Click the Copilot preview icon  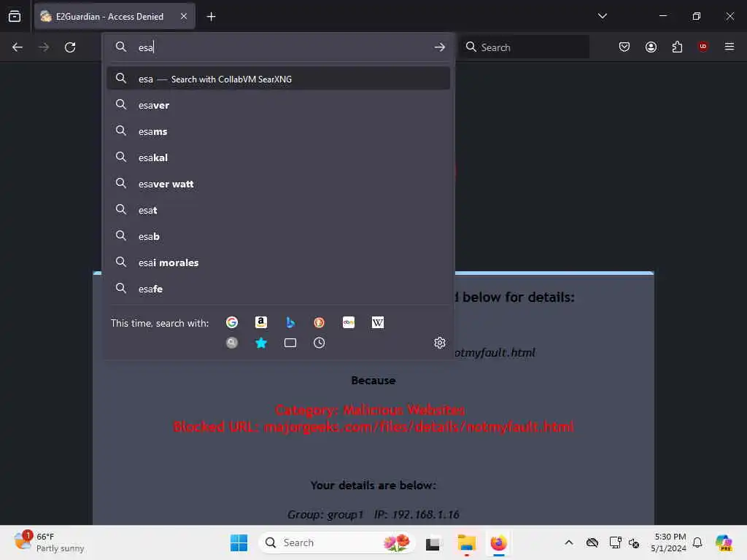point(724,542)
